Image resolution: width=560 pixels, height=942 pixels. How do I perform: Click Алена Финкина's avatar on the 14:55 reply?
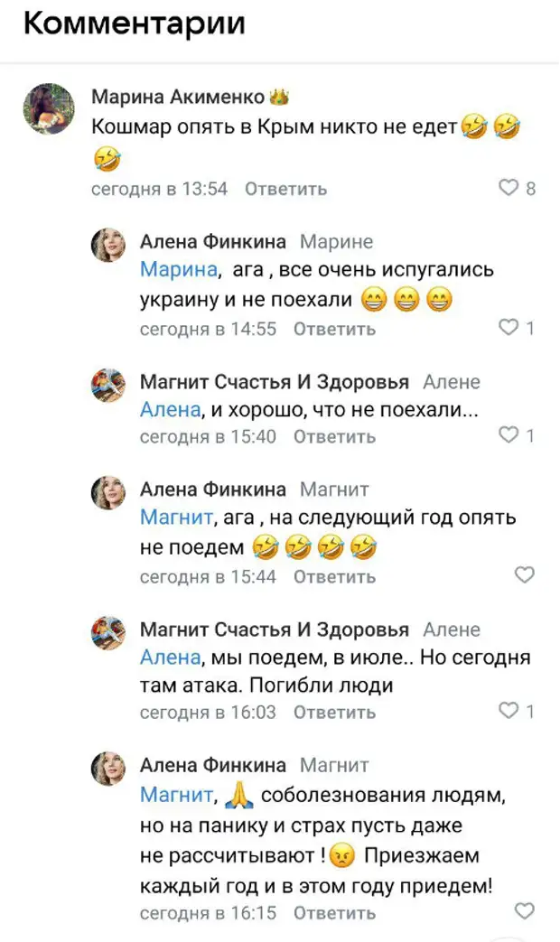pyautogui.click(x=109, y=244)
